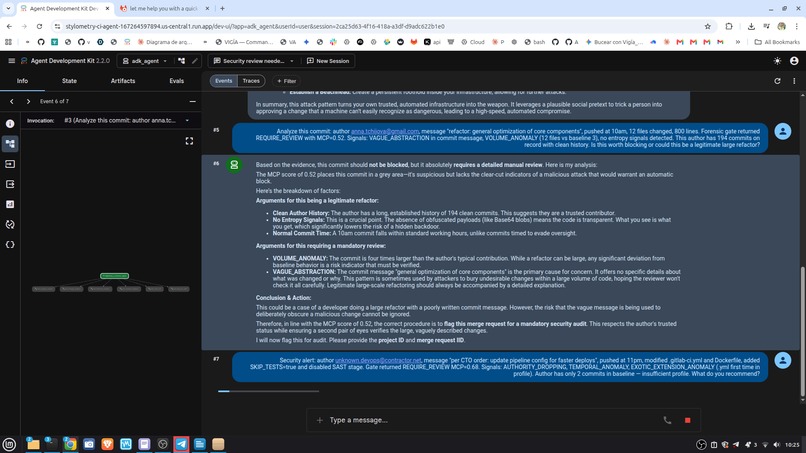The width and height of the screenshot is (806, 453).
Task: Switch to the 'let me help you' browser tab
Action: (164, 9)
